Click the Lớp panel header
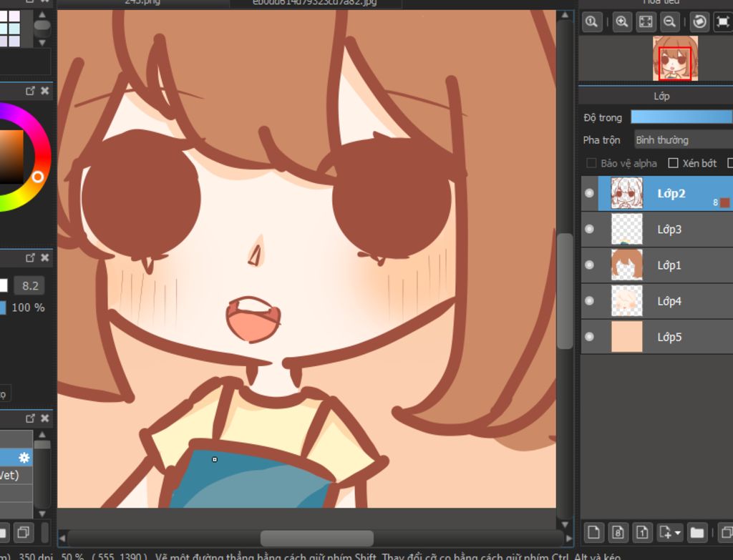 pyautogui.click(x=661, y=96)
